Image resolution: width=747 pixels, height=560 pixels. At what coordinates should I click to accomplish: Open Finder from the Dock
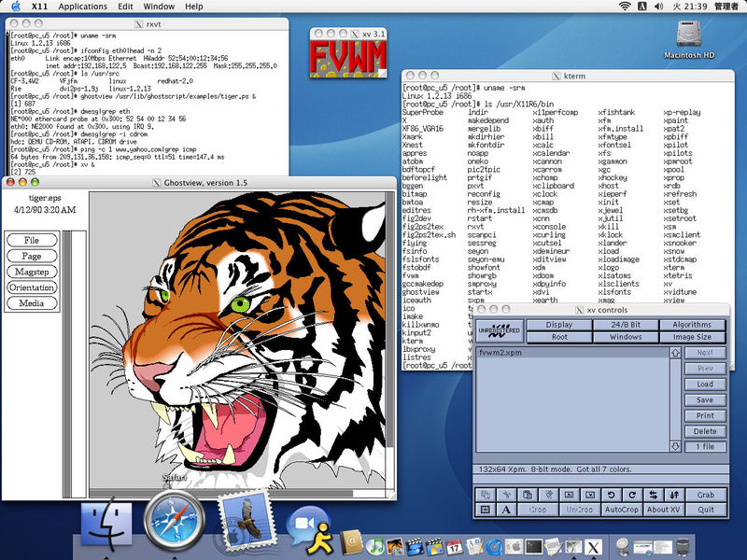[106, 523]
